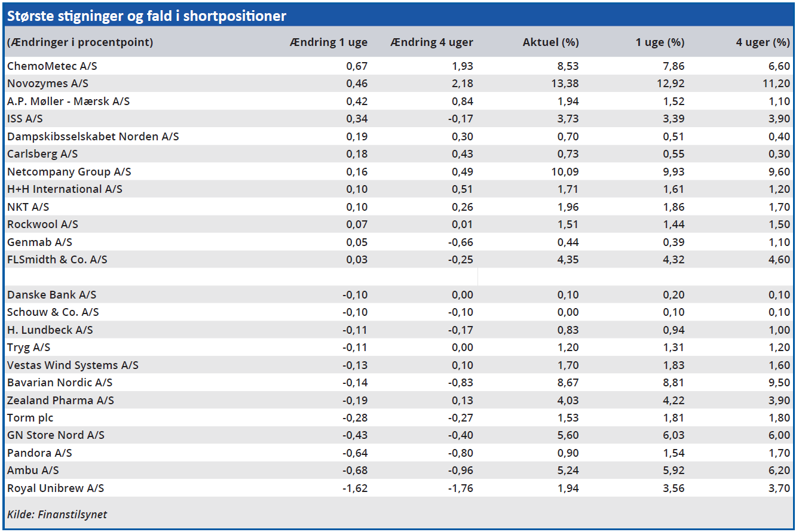Viewport: 799px width, 532px height.
Task: Select Netcompany 1 uge value 9,93
Action: [674, 172]
